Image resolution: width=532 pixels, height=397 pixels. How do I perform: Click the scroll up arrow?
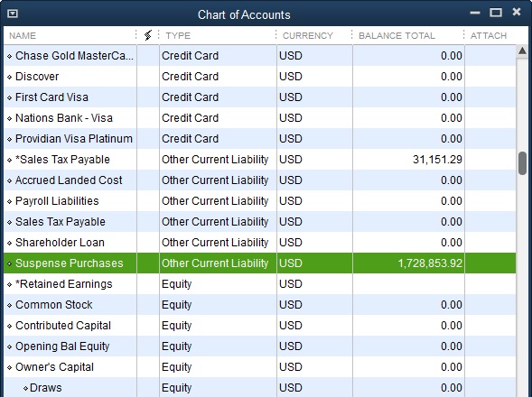(x=522, y=51)
